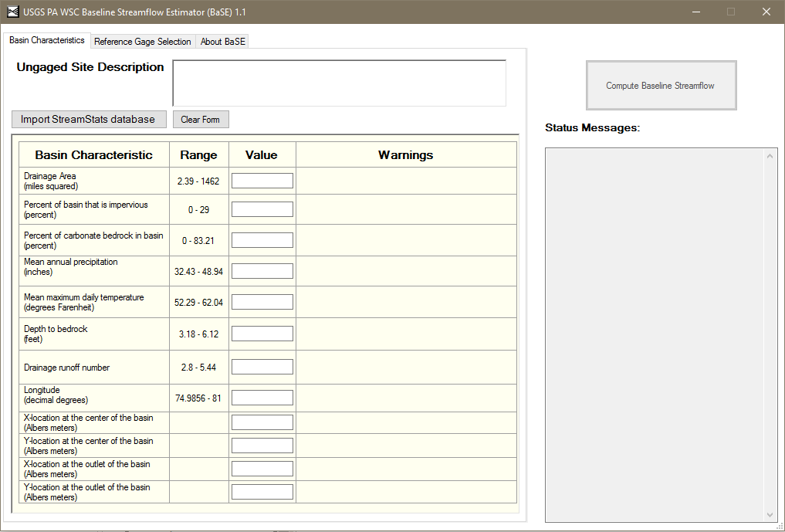785x532 pixels.
Task: Click the impervious percent value field
Action: (x=262, y=209)
